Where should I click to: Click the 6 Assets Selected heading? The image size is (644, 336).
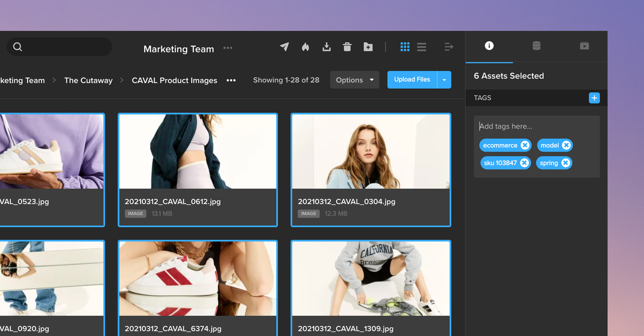(x=509, y=76)
